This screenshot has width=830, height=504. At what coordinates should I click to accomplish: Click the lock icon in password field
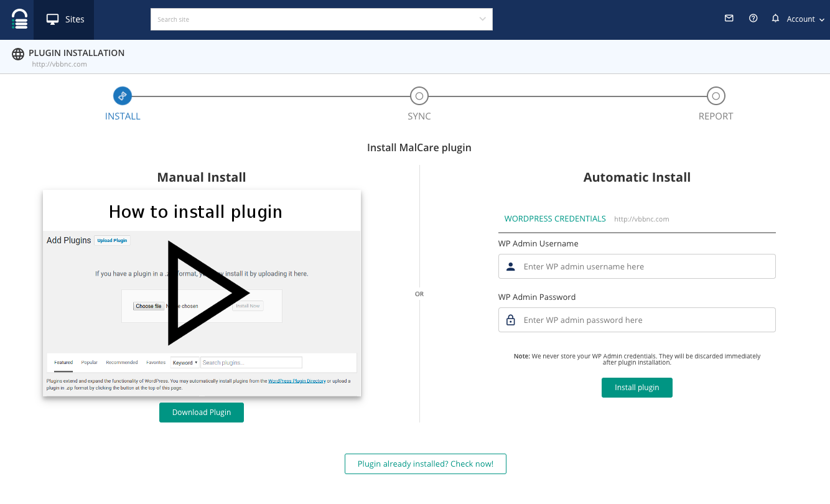click(x=511, y=320)
